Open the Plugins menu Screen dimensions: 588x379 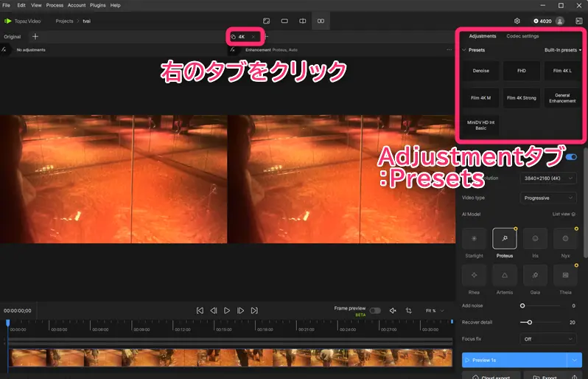[97, 5]
